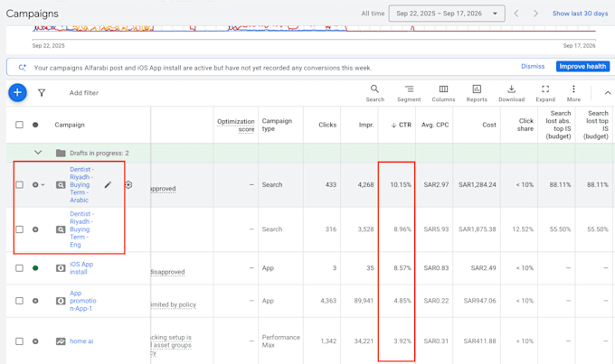The image size is (615, 364).
Task: Click the status dot in the table header
Action: 35,125
